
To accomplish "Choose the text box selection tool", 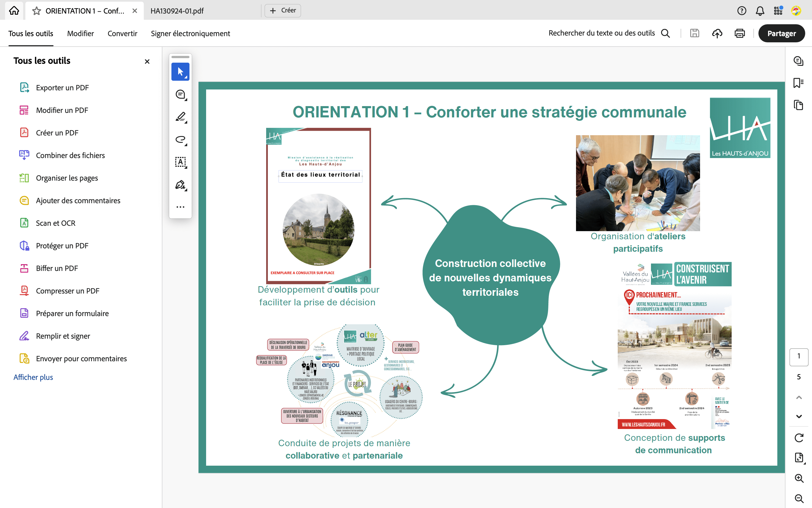I will tap(180, 162).
